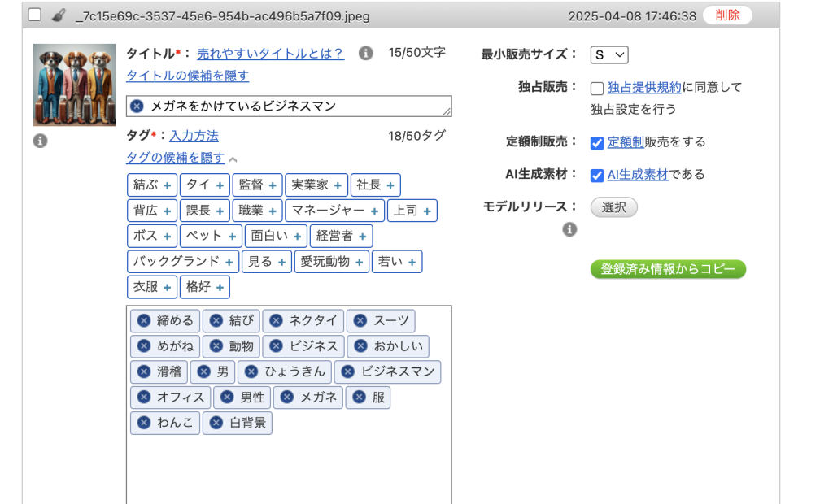Select the file checkbox beside filename
The width and height of the screenshot is (833, 504).
pos(34,15)
